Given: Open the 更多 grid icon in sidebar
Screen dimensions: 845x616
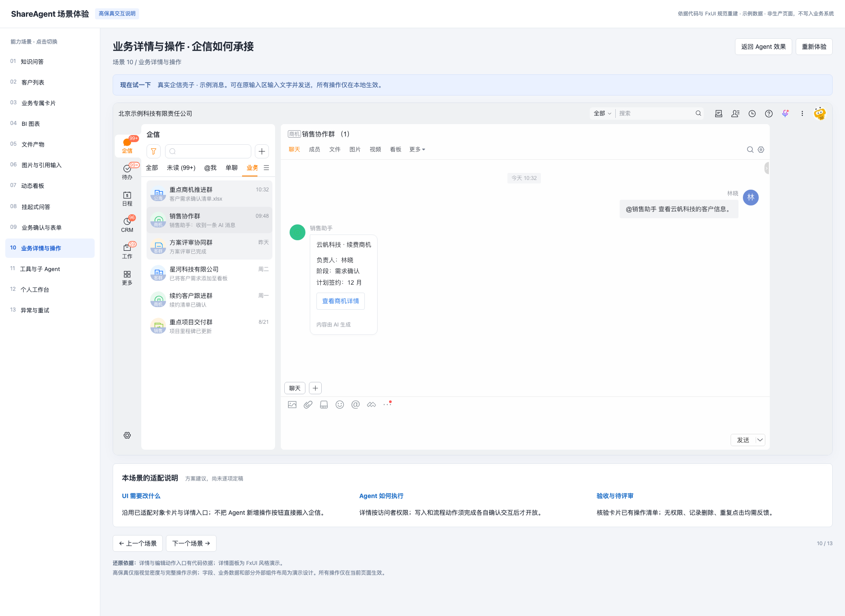Looking at the screenshot, I should coord(127,278).
